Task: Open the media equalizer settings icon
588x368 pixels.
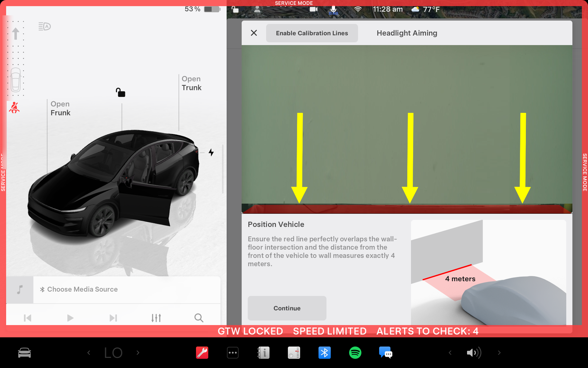Action: coord(156,318)
